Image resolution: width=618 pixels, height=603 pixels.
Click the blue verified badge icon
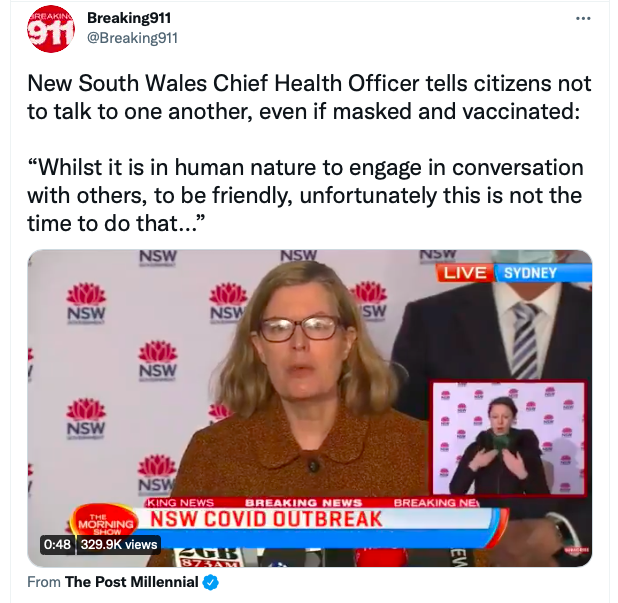click(x=210, y=582)
